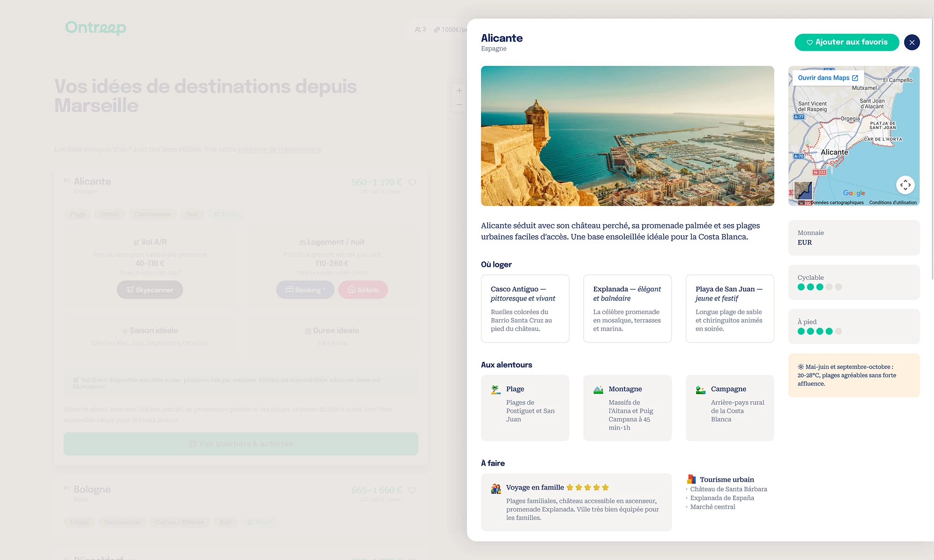Viewport: 934px width, 560px height.
Task: Favorite Bologne card heart in background list
Action: (412, 490)
